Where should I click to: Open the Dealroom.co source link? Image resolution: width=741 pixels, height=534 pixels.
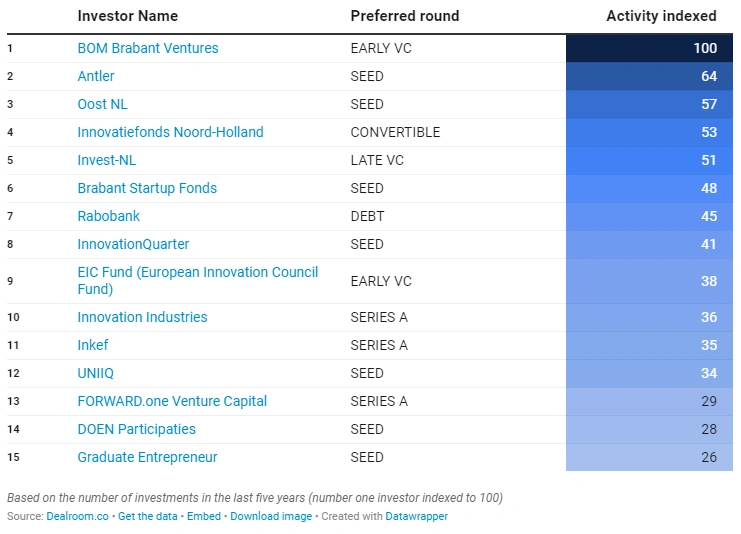point(78,517)
